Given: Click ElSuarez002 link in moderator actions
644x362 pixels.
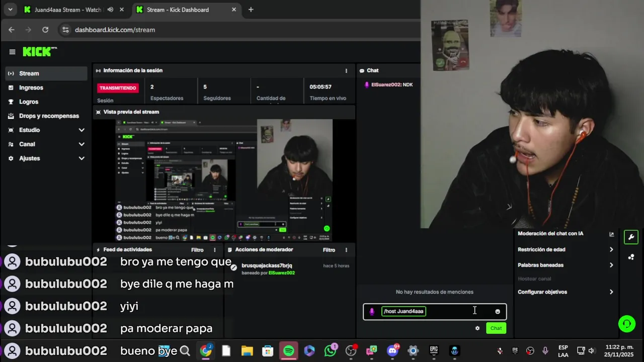Looking at the screenshot, I should 282,273.
